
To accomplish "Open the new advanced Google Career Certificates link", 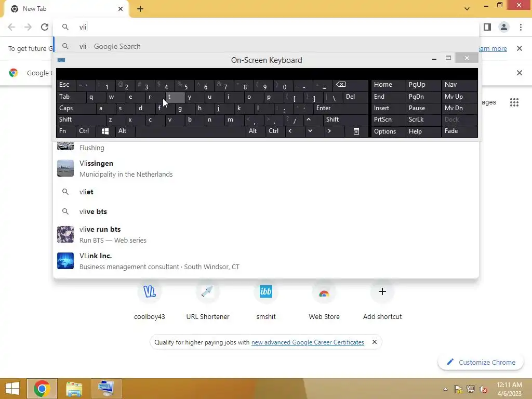I will 308,342.
